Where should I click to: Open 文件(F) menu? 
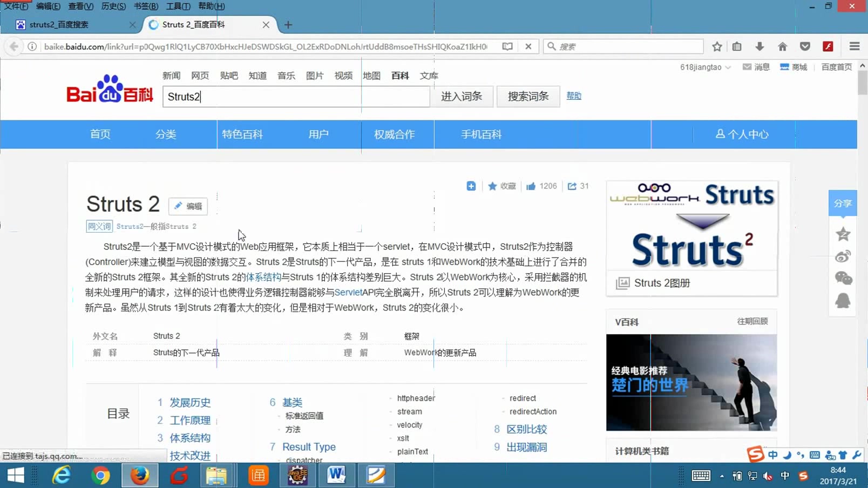15,6
